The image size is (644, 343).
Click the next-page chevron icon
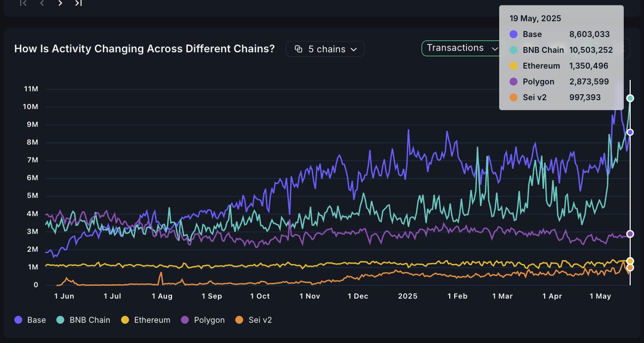click(60, 3)
